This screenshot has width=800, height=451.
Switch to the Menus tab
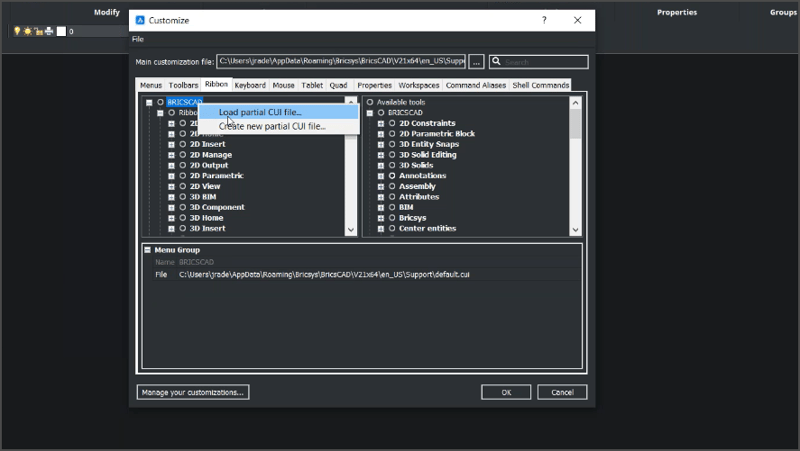[151, 85]
